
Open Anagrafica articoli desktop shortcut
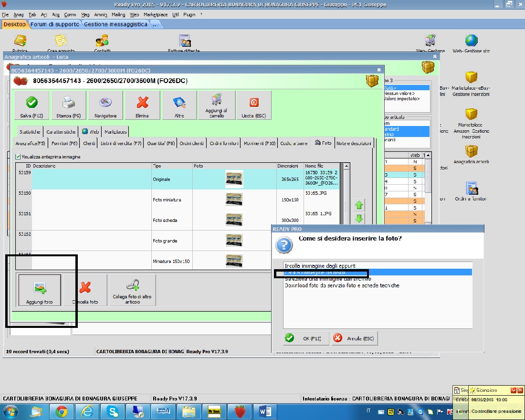(471, 155)
